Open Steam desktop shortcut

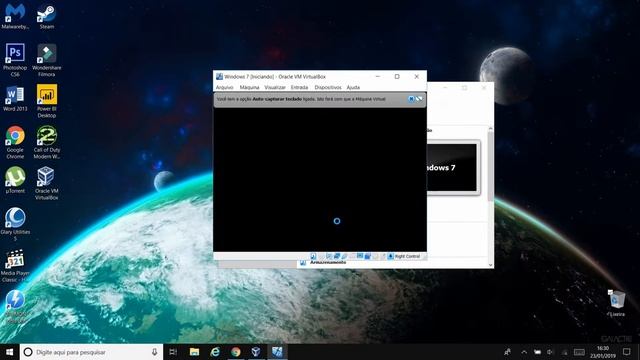(x=47, y=16)
